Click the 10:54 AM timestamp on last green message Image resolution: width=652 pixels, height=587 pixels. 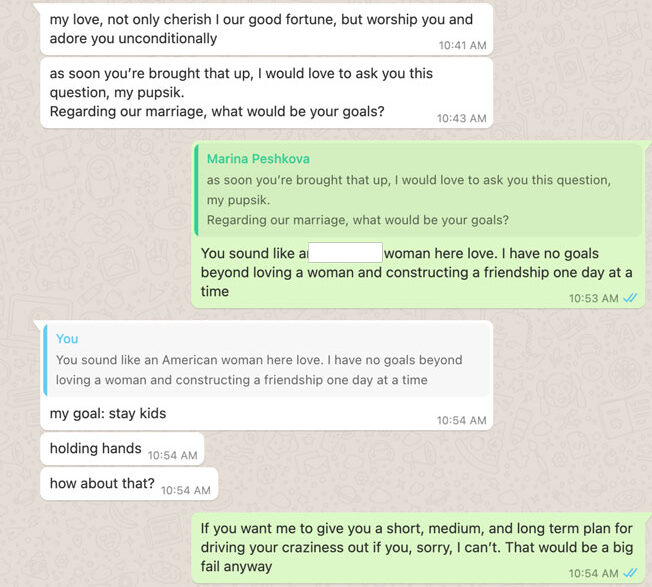coord(593,573)
